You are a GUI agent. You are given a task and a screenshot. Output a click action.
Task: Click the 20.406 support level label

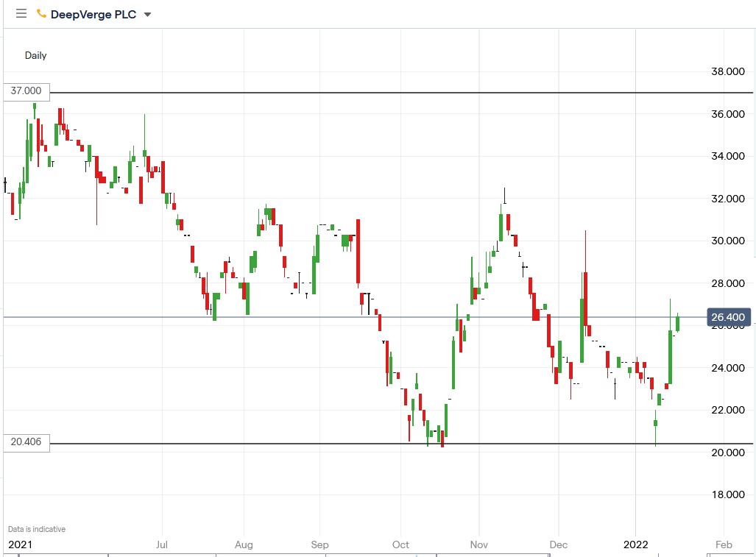26,442
